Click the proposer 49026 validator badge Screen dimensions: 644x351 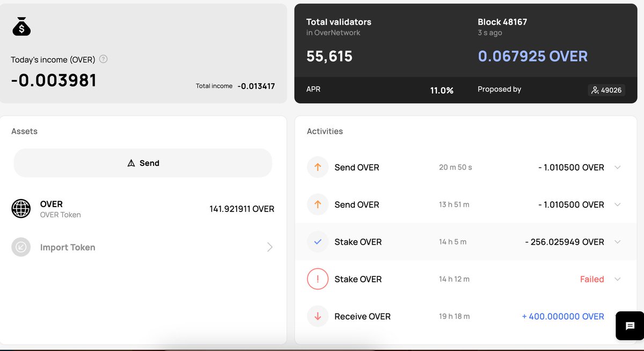click(x=606, y=90)
